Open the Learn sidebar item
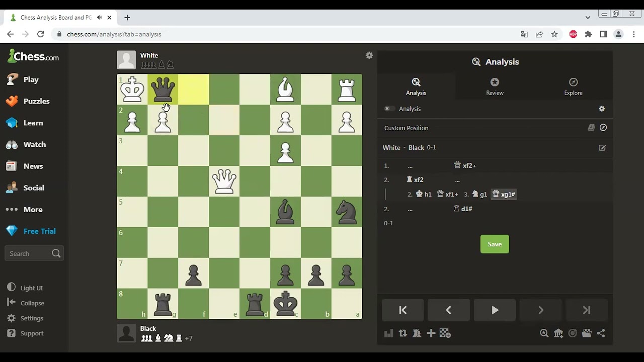 [x=25, y=123]
